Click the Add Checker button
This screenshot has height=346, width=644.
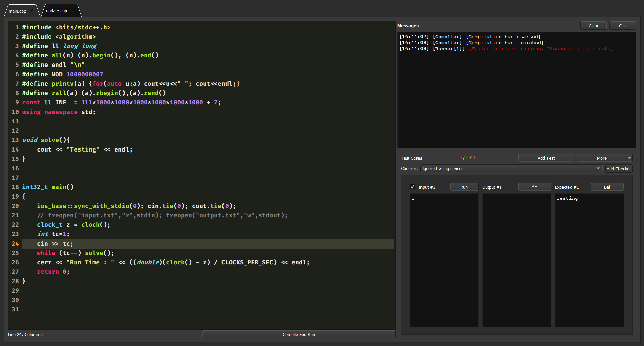coord(618,168)
